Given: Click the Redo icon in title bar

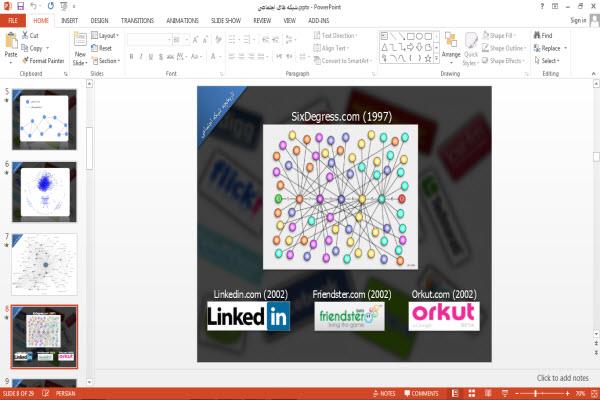Looking at the screenshot, I should pos(51,6).
